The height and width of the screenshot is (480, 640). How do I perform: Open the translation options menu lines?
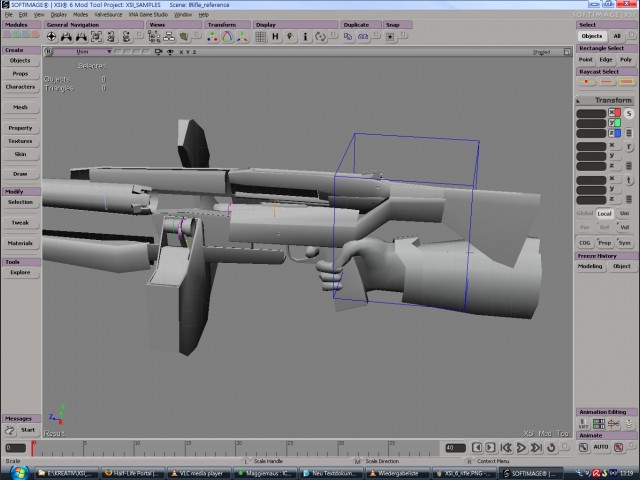[629, 199]
